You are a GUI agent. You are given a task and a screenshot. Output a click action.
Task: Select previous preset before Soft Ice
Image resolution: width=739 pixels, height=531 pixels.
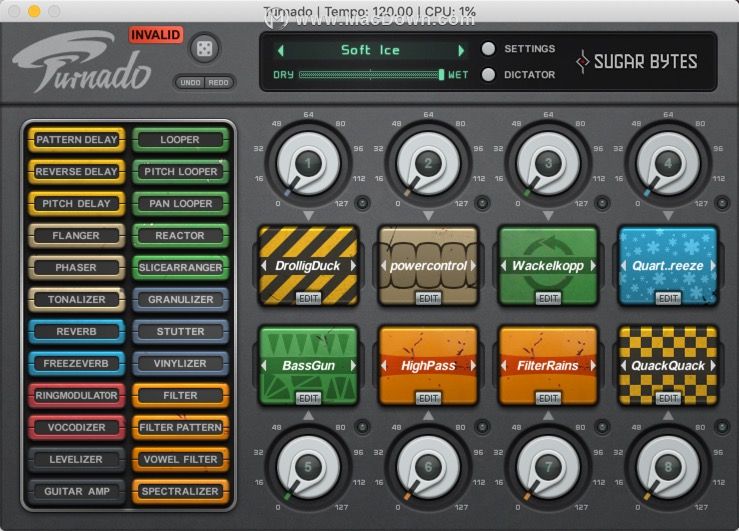coord(281,50)
